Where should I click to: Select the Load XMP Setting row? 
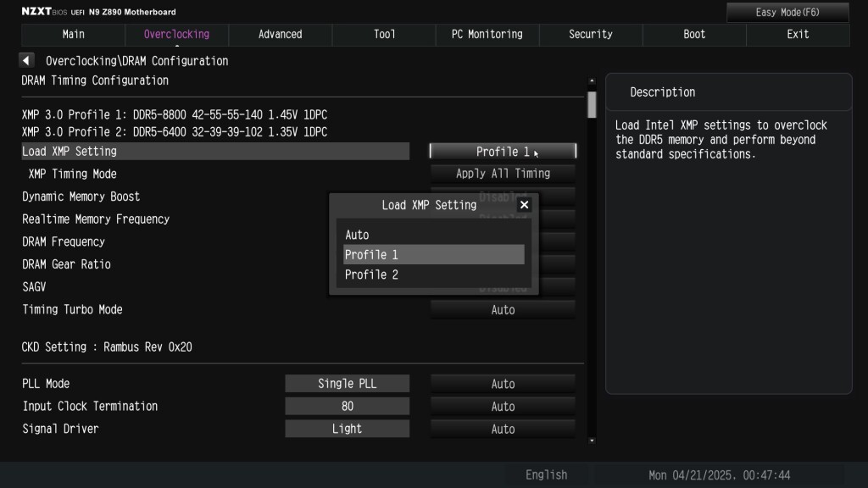point(215,151)
